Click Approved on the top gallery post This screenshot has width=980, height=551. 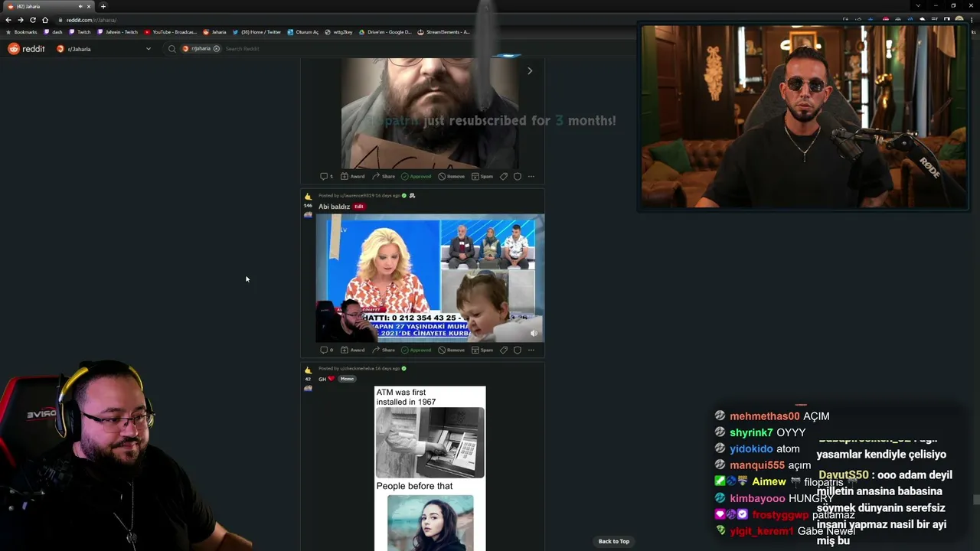point(416,177)
